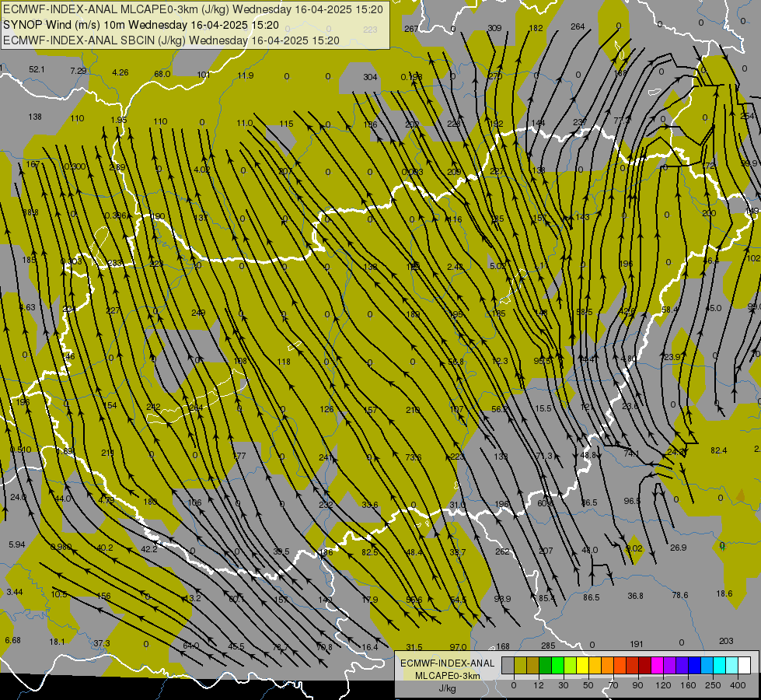Click map value 191
The height and width of the screenshot is (700, 761).
[x=637, y=644]
